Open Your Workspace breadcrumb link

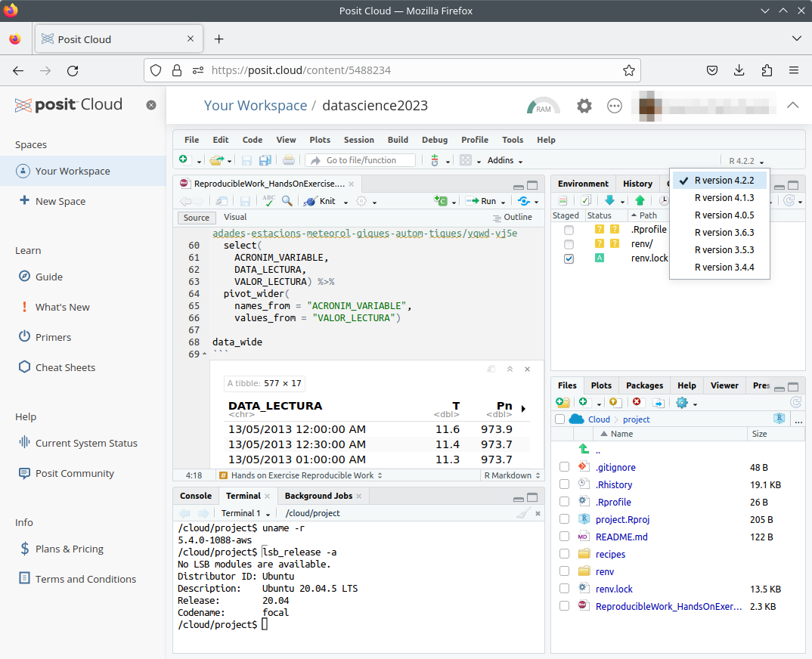click(256, 106)
